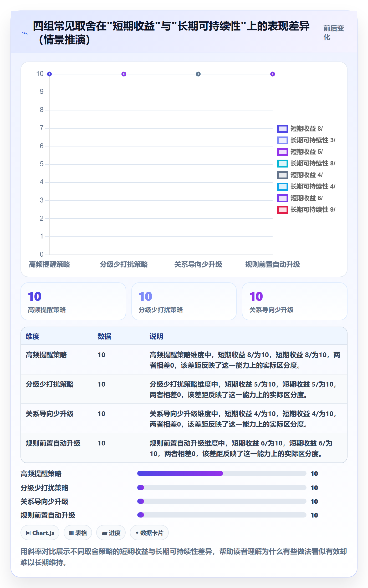Click x-axis label 规则前置自动升级 in chart

pos(273,264)
